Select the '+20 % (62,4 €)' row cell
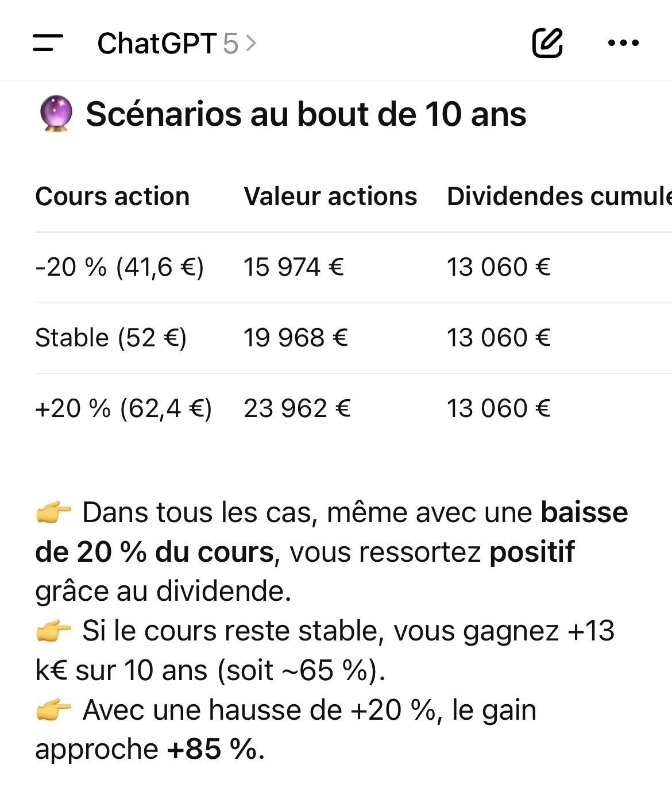The image size is (672, 799). (123, 408)
